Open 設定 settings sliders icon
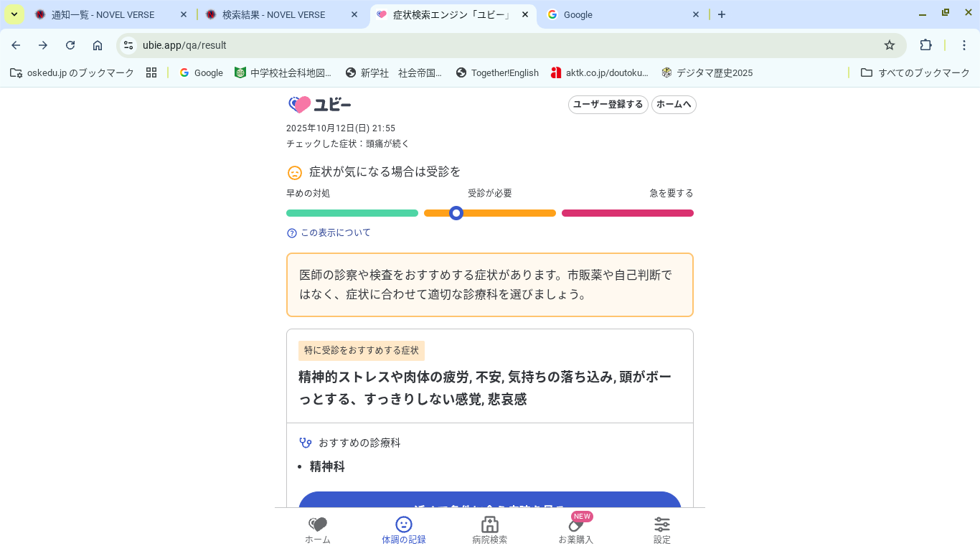Image resolution: width=980 pixels, height=551 pixels. (x=661, y=524)
